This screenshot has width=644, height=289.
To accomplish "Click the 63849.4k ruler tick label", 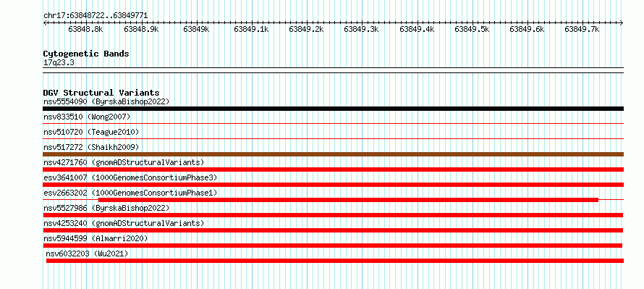I will pos(417,29).
